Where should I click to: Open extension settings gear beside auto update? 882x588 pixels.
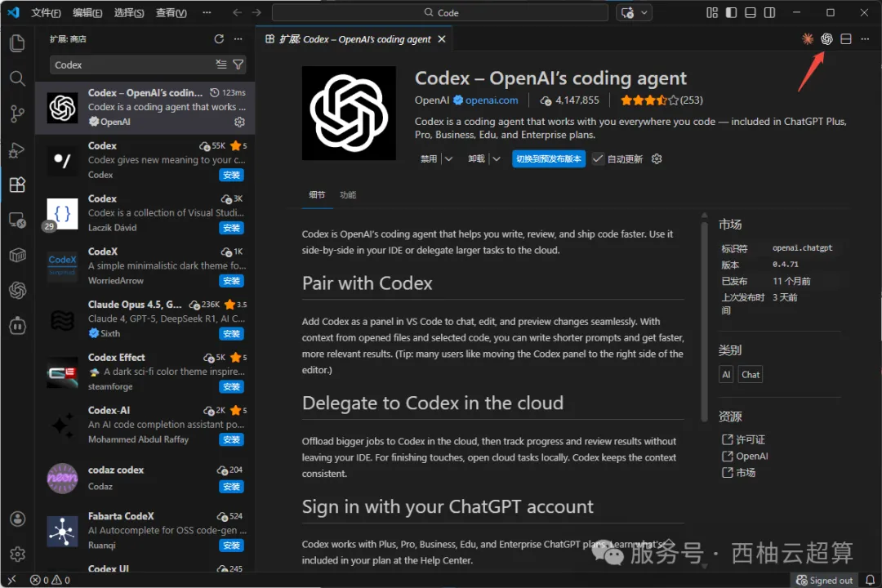(x=657, y=158)
